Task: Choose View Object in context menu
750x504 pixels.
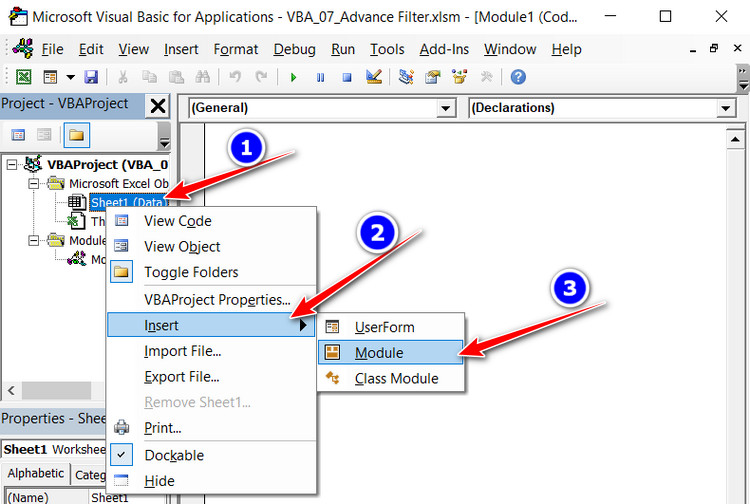Action: (211, 246)
